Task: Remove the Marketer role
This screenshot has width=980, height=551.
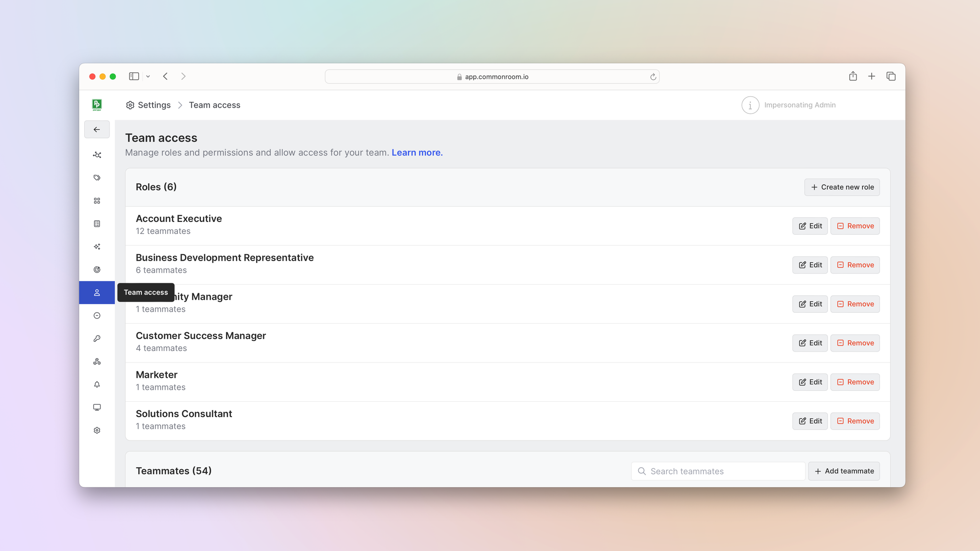Action: [855, 382]
